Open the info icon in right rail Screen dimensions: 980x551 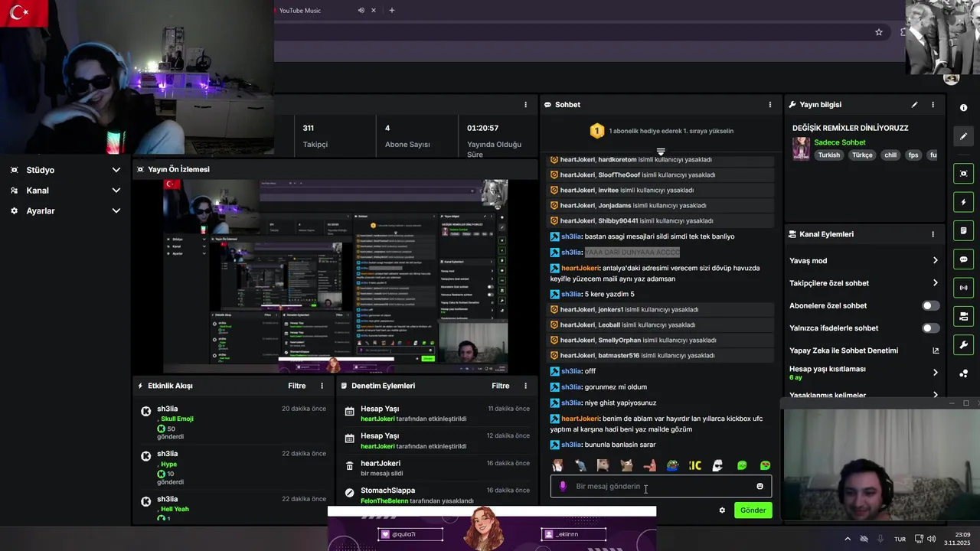pos(964,108)
